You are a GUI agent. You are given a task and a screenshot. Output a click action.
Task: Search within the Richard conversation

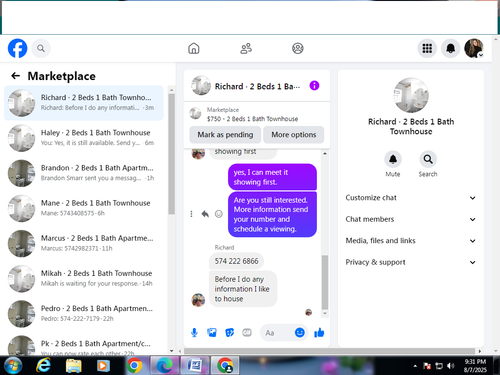click(x=428, y=159)
